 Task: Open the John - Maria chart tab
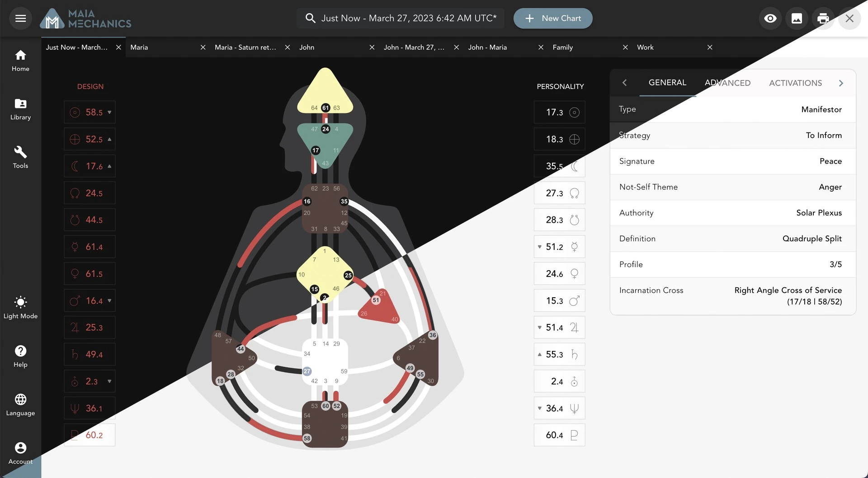click(x=487, y=47)
